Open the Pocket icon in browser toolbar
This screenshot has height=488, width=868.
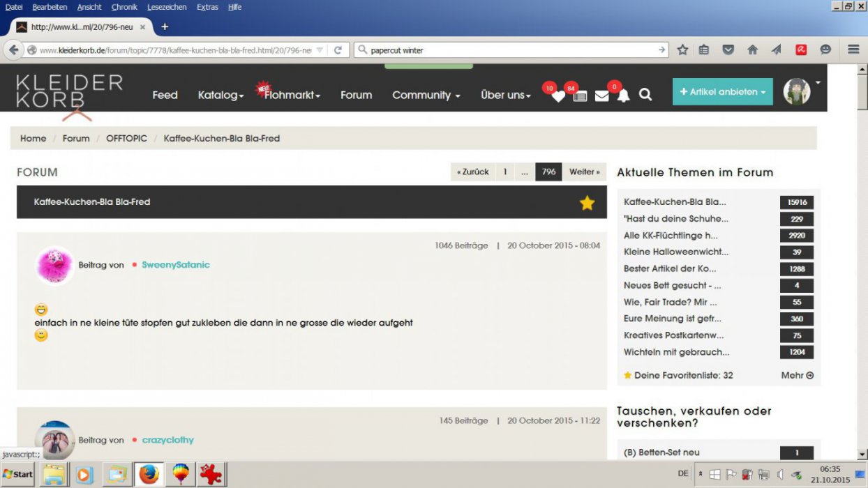tap(728, 50)
